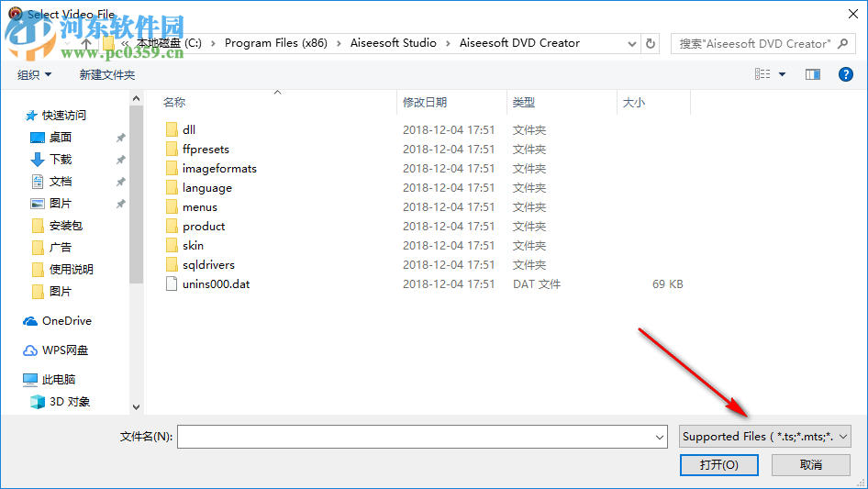Click 新建文件夹 button
The height and width of the screenshot is (489, 868).
click(x=106, y=74)
